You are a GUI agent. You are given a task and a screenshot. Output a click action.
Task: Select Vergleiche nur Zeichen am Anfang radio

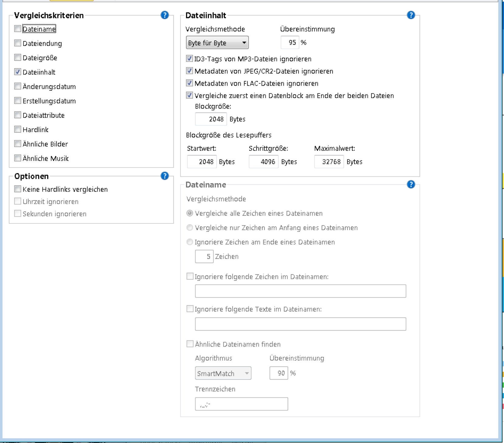click(190, 228)
